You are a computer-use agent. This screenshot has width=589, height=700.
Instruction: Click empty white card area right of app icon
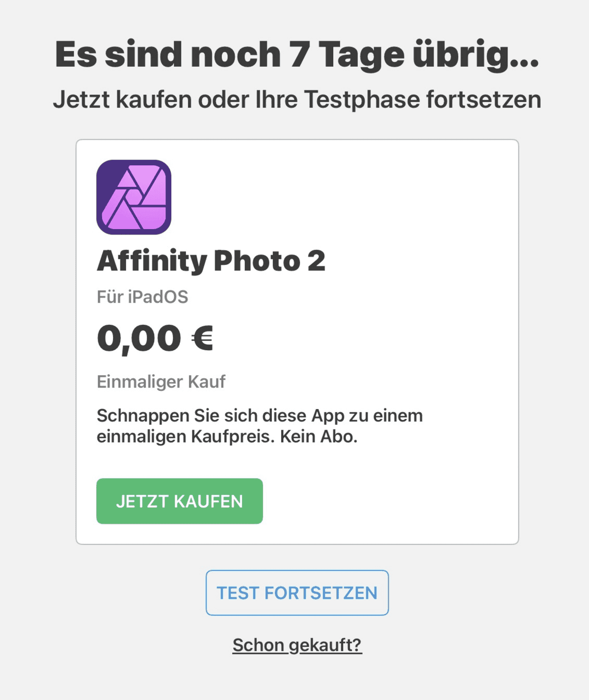coord(344,197)
